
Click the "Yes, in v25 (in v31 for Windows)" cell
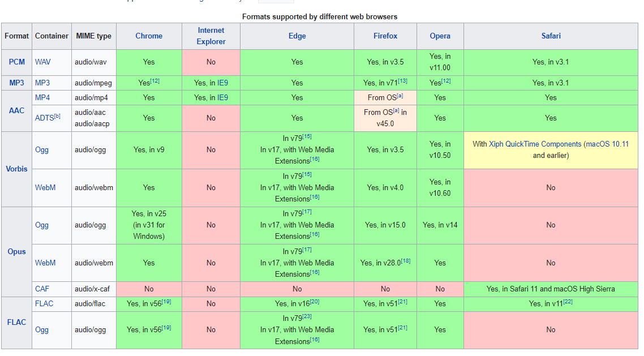pyautogui.click(x=149, y=225)
